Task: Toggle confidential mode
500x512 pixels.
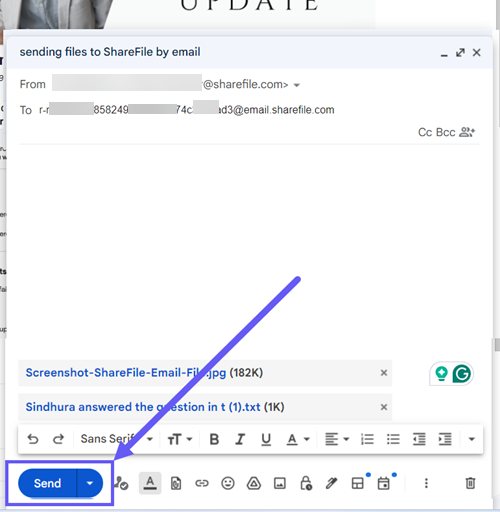Action: click(306, 483)
